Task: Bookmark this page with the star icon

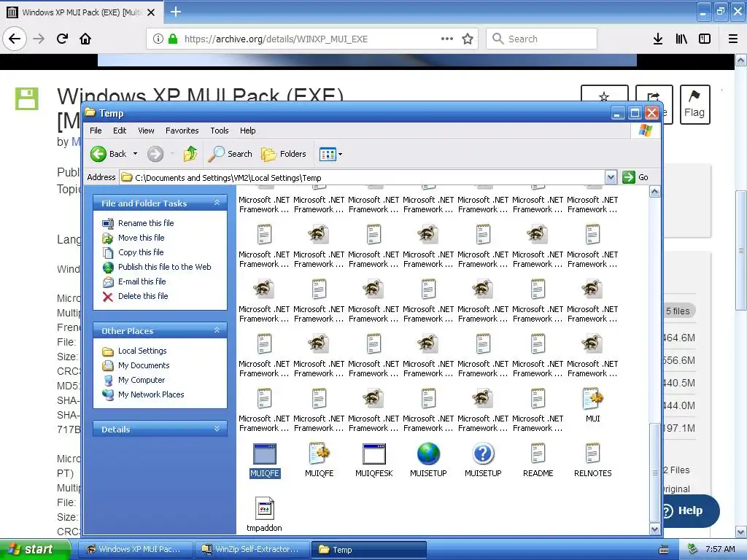Action: [468, 39]
